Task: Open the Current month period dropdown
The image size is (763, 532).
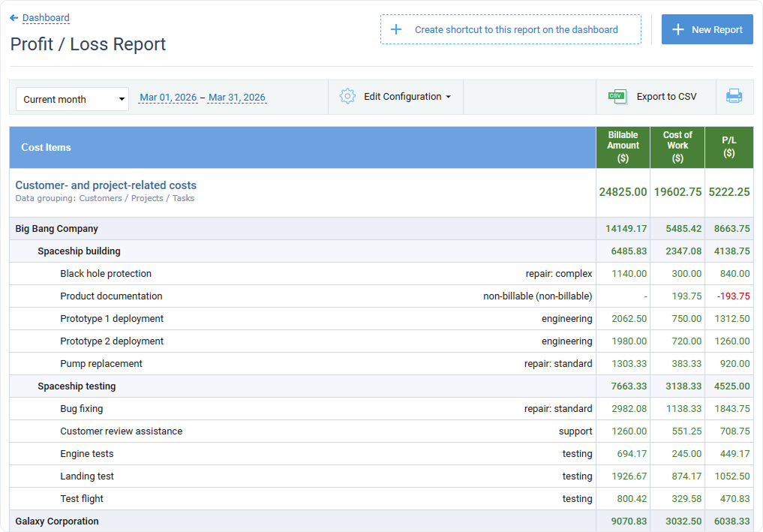Action: 71,99
